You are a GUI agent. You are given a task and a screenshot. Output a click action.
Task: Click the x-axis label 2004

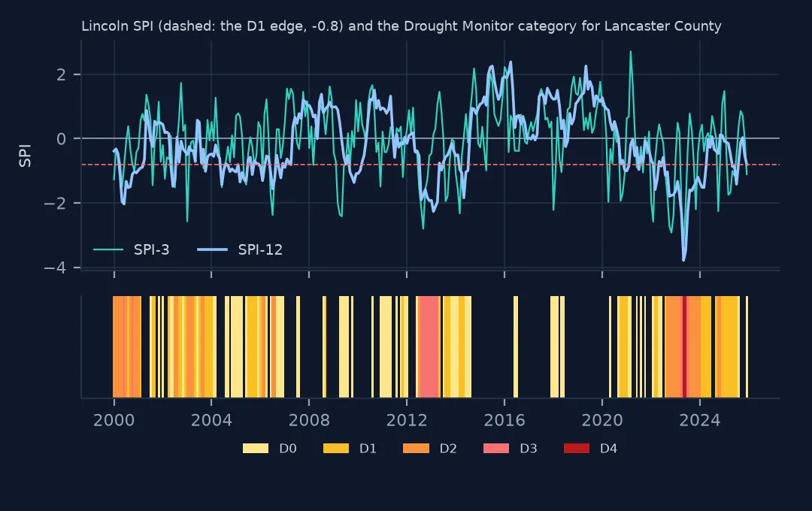click(x=211, y=420)
